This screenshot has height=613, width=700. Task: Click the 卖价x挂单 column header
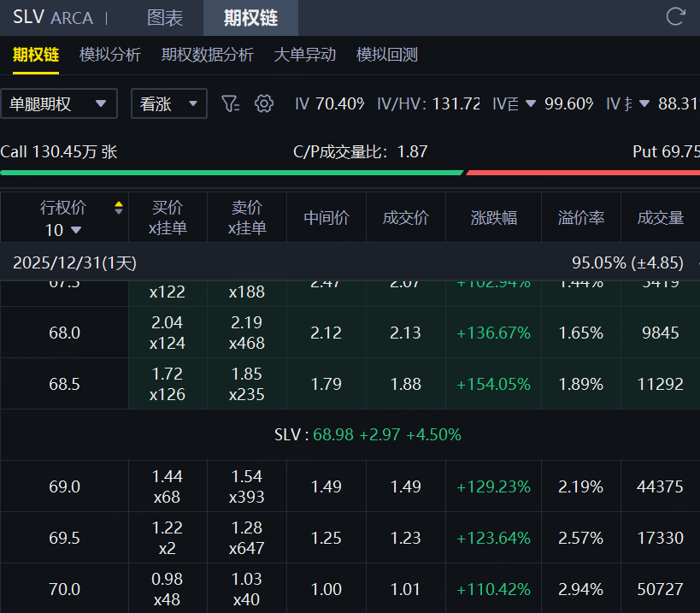(247, 217)
